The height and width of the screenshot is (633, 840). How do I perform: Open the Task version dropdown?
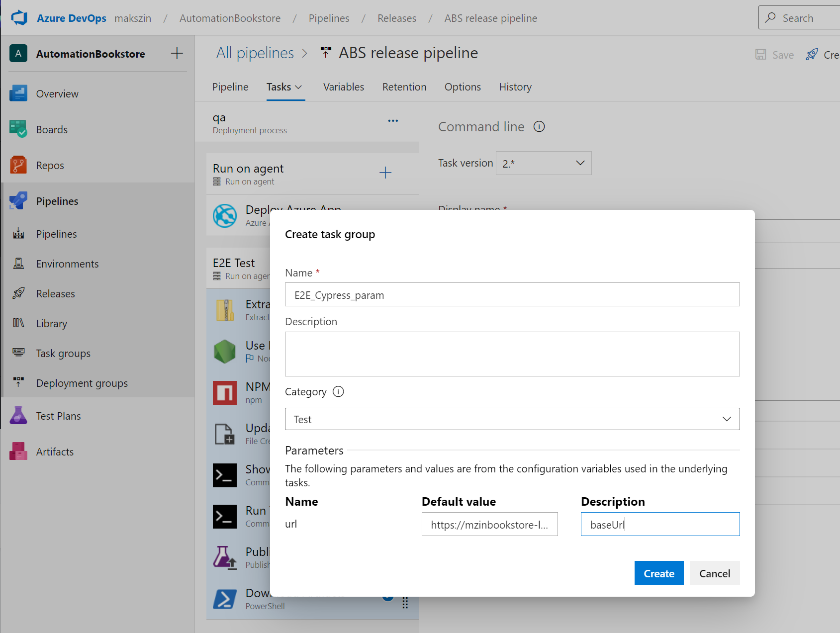544,163
